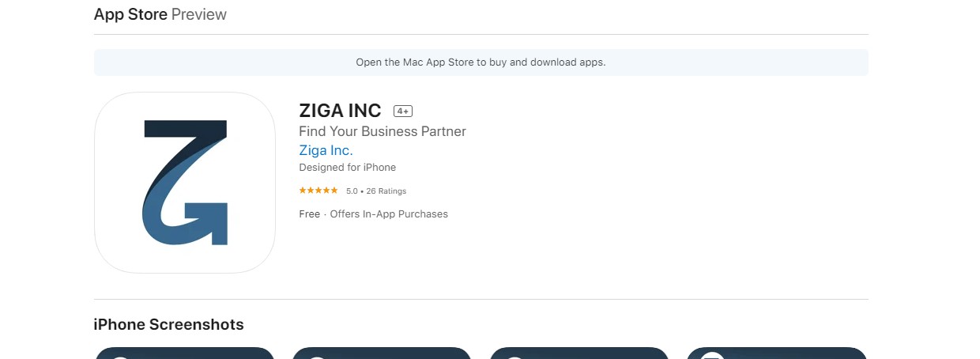Click the circle icon on the first screenshot
980x359 pixels.
point(120,357)
